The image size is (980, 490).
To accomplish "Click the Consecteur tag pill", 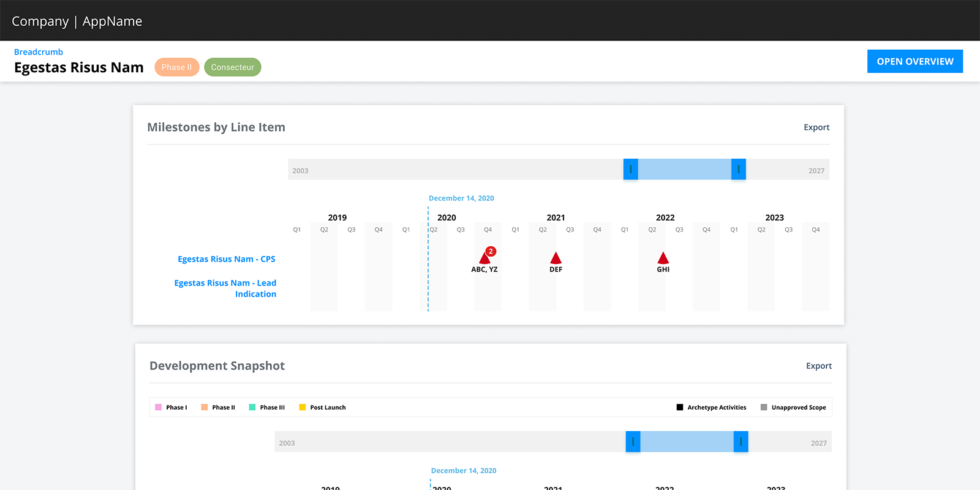I will 233,67.
